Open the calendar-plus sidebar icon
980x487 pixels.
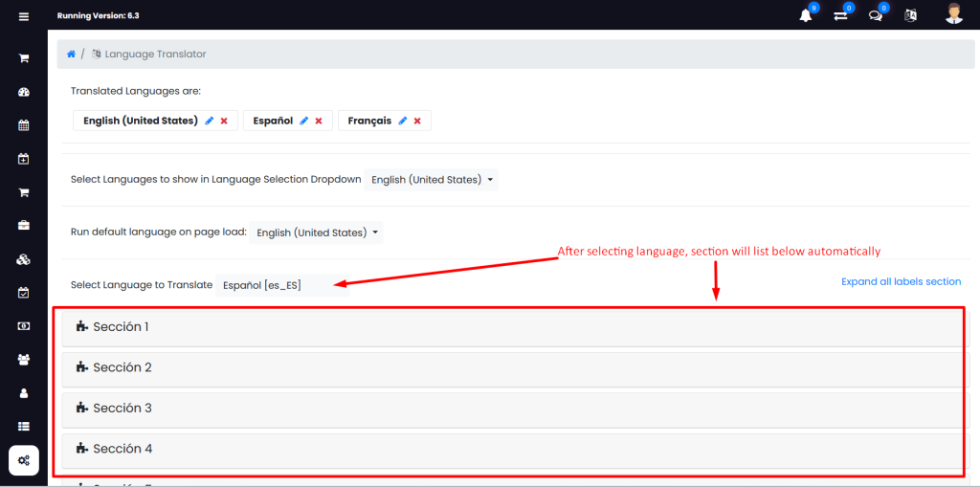(24, 160)
